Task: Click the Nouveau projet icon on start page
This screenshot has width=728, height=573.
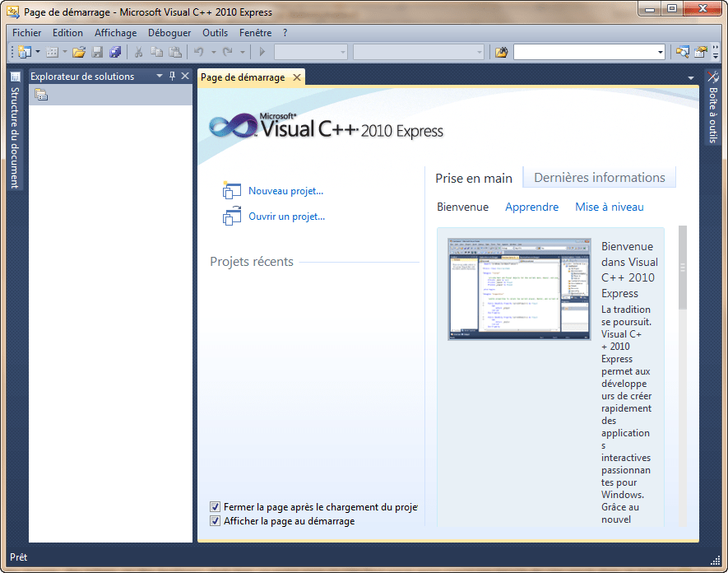Action: click(232, 190)
